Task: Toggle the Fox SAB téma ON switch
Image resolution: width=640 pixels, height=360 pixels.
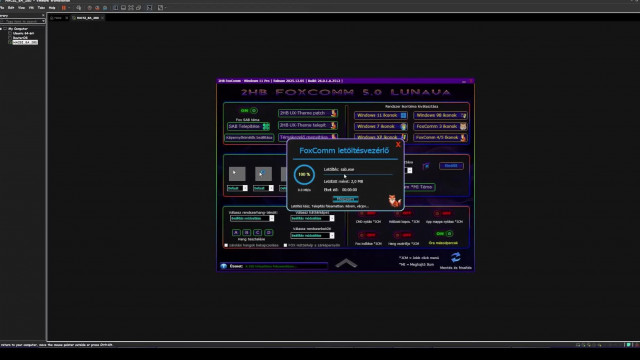Action: [x=249, y=111]
